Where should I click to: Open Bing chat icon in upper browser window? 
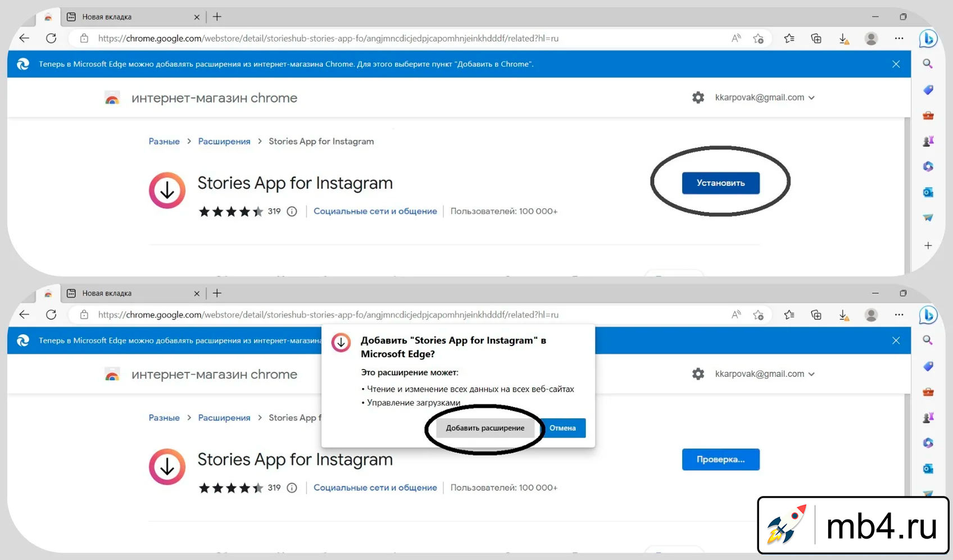(928, 38)
